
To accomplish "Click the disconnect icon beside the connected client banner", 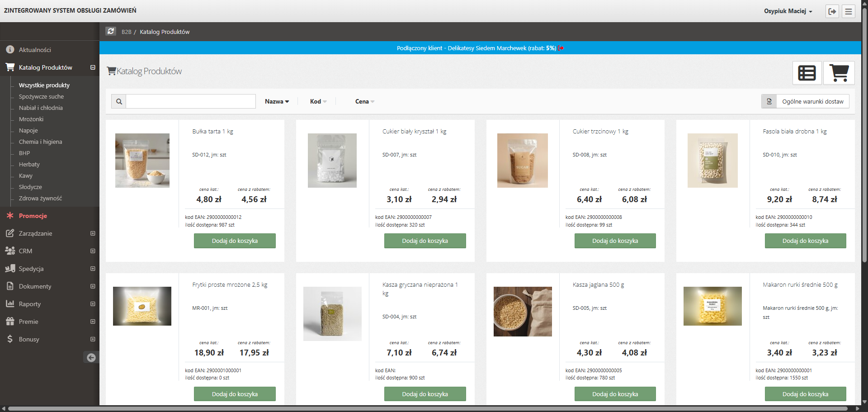I will click(x=561, y=48).
